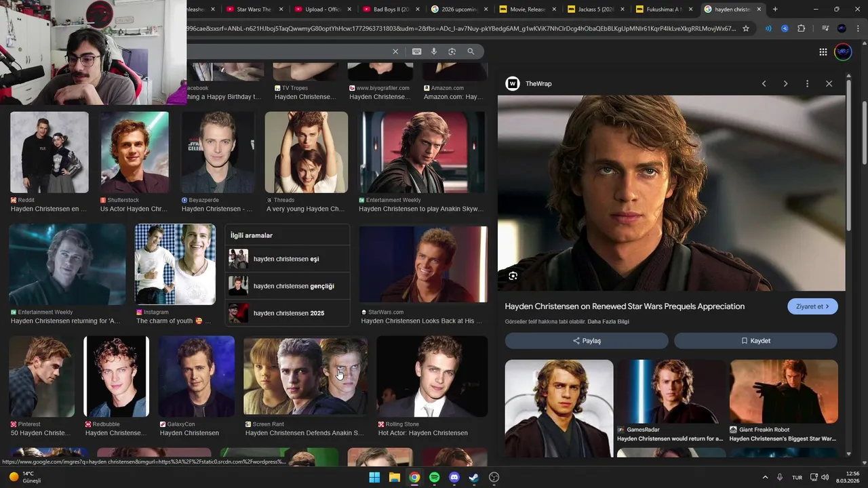Open the Beyazperde image result thumbnail
This screenshot has height=488, width=868.
point(218,152)
